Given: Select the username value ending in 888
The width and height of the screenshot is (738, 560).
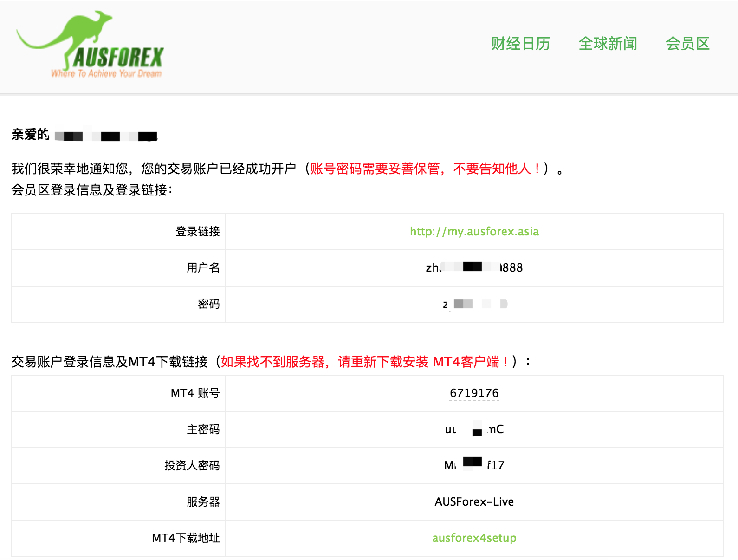Looking at the screenshot, I should (x=474, y=268).
